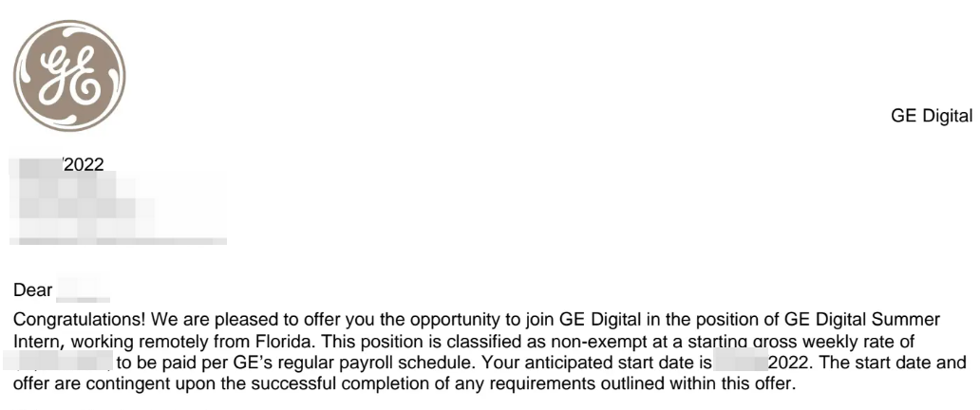Screen dimensions: 980x410
Task: Click the word Congratulations!
Action: point(80,320)
